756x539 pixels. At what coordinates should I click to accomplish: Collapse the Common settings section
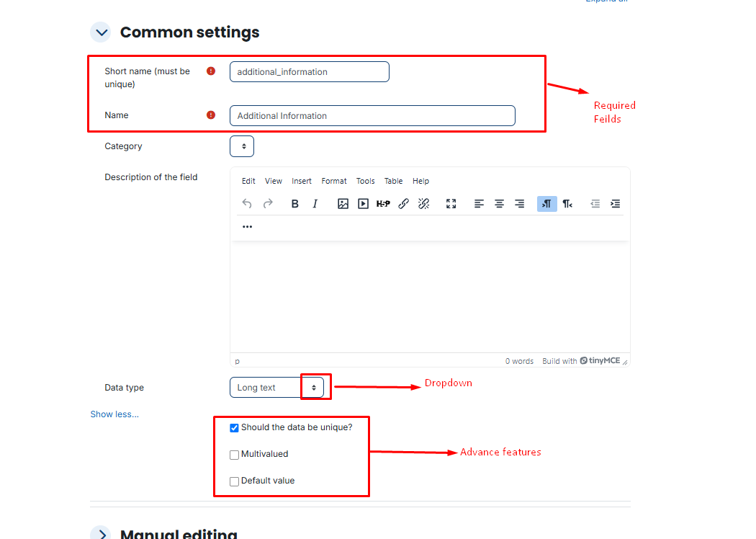pos(101,32)
